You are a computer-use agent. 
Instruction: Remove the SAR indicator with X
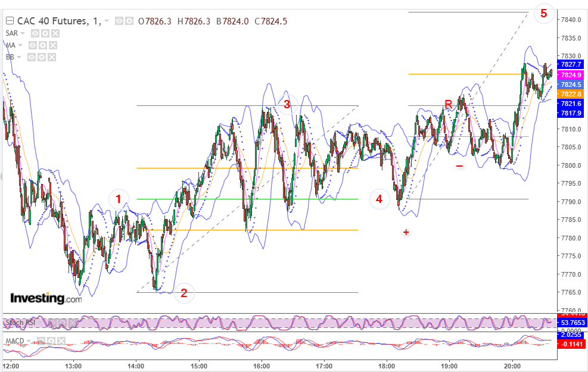(55, 33)
